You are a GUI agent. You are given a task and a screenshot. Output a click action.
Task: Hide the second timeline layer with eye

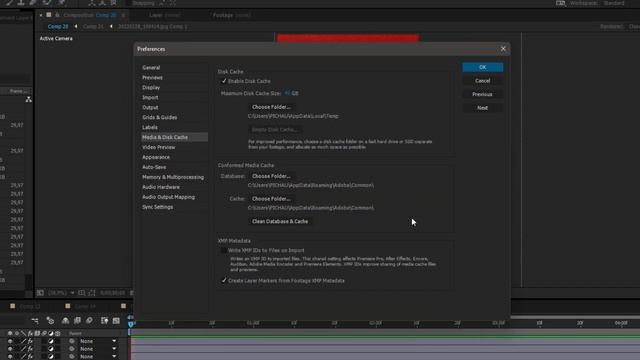tap(10, 349)
